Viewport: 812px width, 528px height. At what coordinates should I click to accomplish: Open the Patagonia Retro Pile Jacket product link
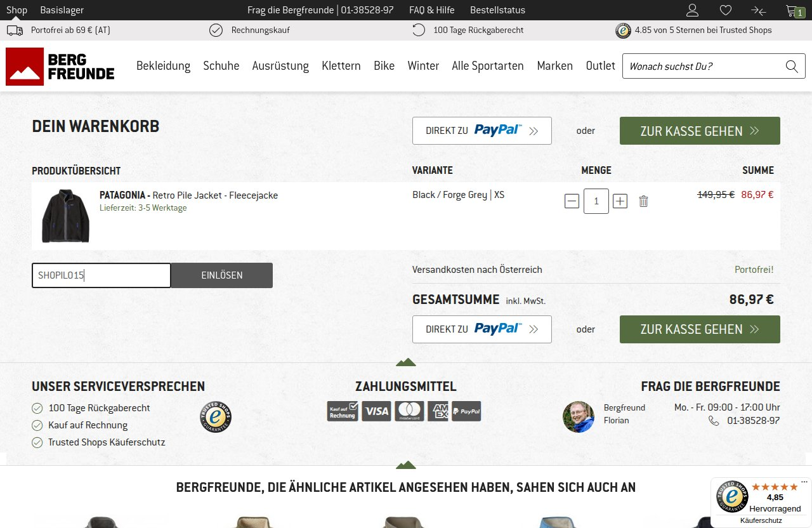(x=189, y=195)
